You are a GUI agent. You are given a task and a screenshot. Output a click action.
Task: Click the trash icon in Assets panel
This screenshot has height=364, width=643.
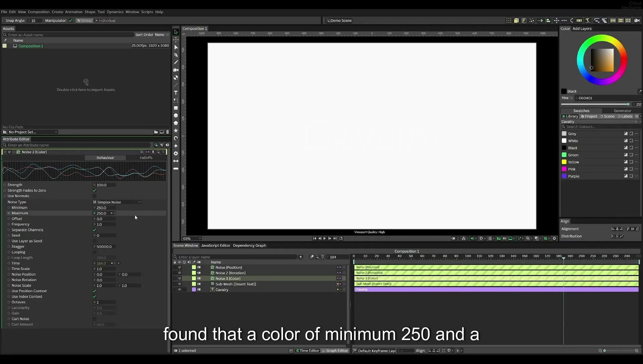click(x=167, y=132)
